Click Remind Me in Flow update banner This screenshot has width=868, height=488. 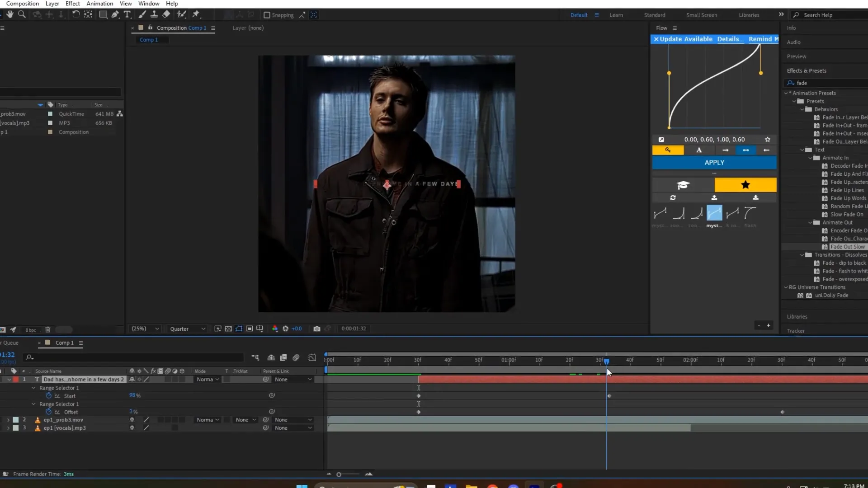click(x=764, y=39)
